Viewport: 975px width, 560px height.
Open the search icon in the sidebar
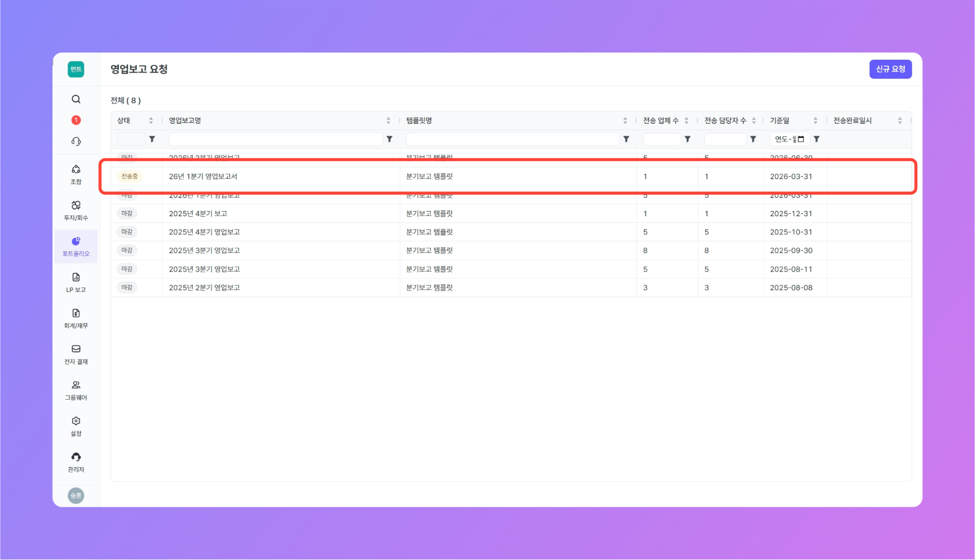[x=76, y=99]
